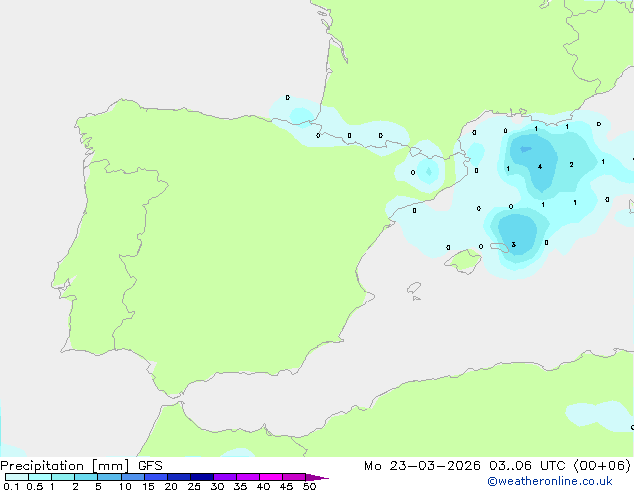The height and width of the screenshot is (490, 634).
Task: Click the map precipitation value 2
Action: coord(571,165)
